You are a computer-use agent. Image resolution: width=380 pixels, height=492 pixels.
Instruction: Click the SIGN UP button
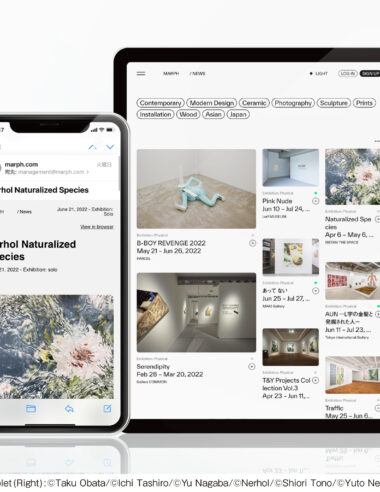[x=370, y=74]
